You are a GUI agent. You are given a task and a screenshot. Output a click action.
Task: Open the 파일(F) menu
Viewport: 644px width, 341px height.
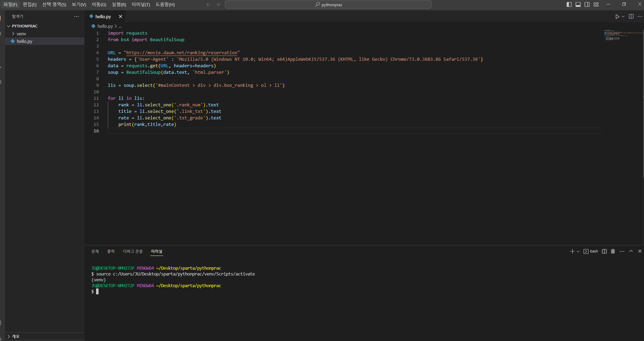[10, 4]
